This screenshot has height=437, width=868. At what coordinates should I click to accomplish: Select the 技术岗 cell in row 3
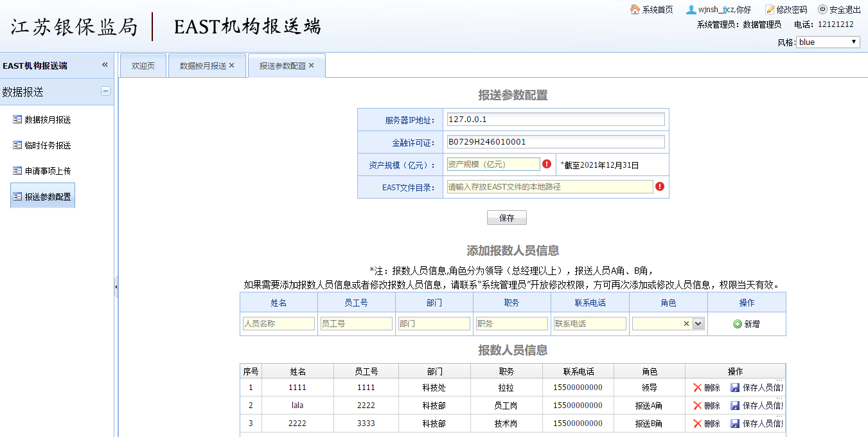tap(506, 424)
